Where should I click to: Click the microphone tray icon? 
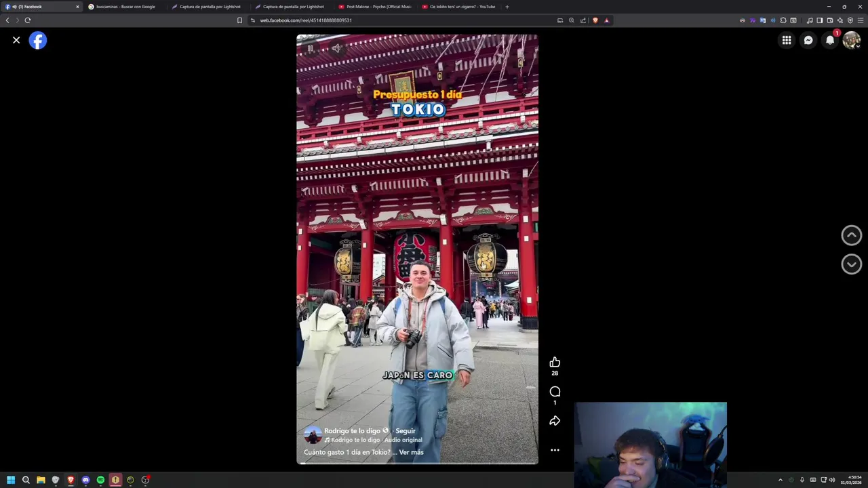pos(802,480)
